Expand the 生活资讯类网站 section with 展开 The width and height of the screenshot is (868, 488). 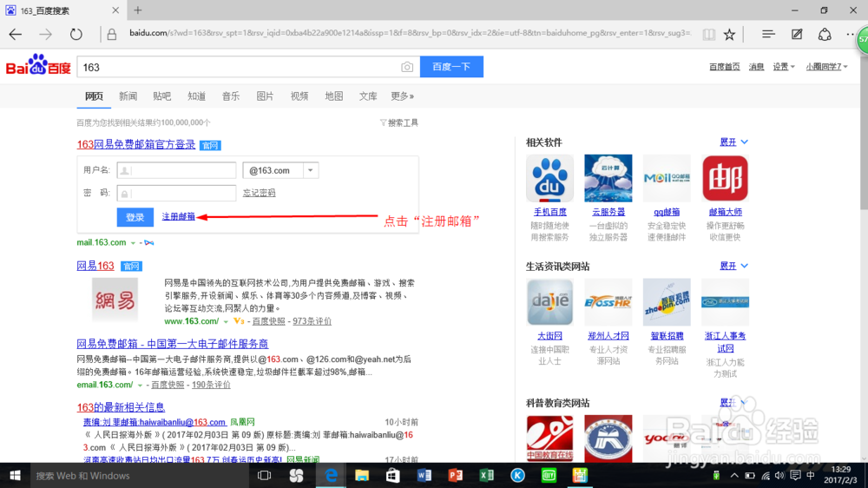click(734, 266)
